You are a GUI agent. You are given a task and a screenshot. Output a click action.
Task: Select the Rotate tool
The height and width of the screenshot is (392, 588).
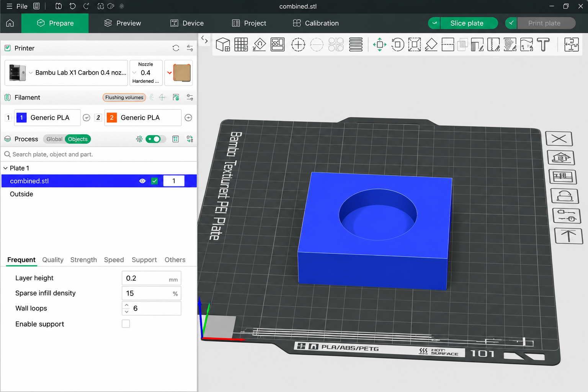(x=398, y=44)
